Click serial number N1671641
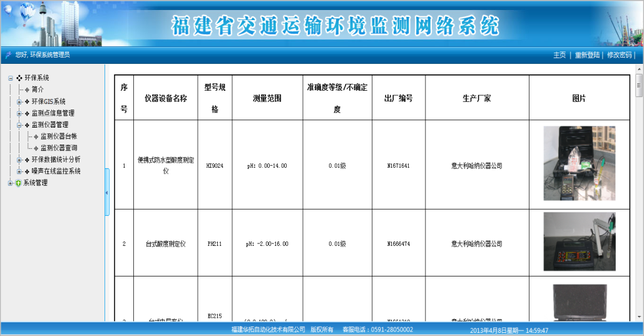 pyautogui.click(x=399, y=166)
